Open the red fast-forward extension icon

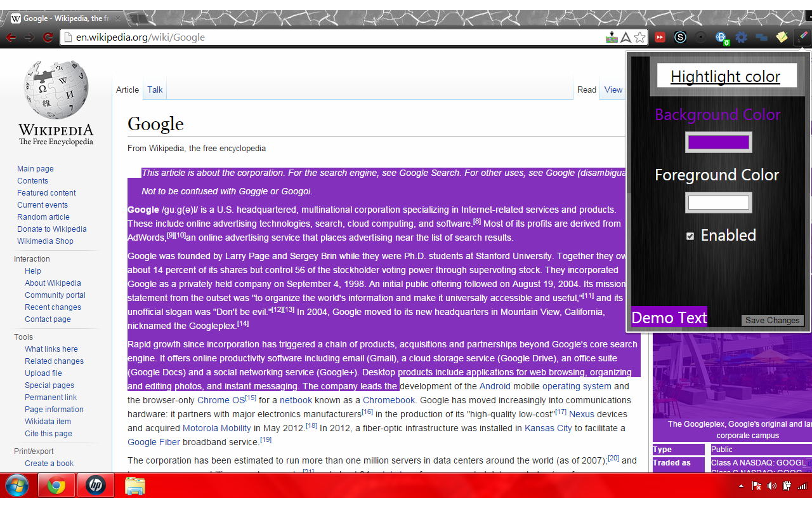pyautogui.click(x=660, y=37)
